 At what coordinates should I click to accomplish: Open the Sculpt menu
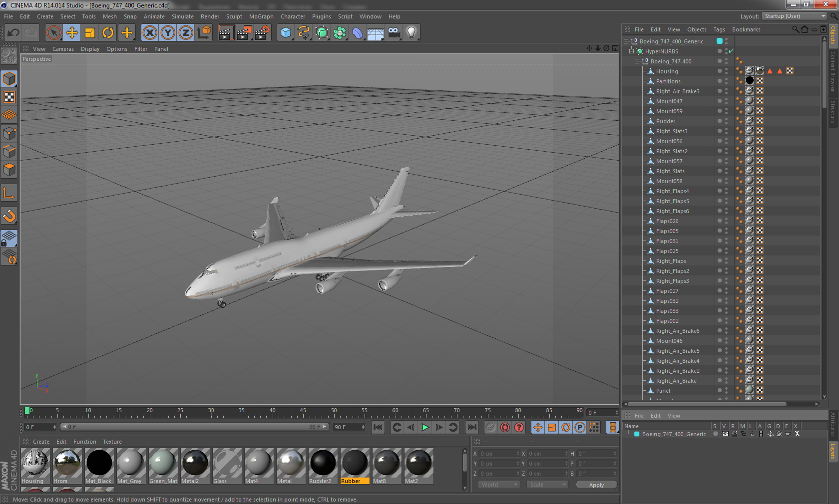point(234,16)
